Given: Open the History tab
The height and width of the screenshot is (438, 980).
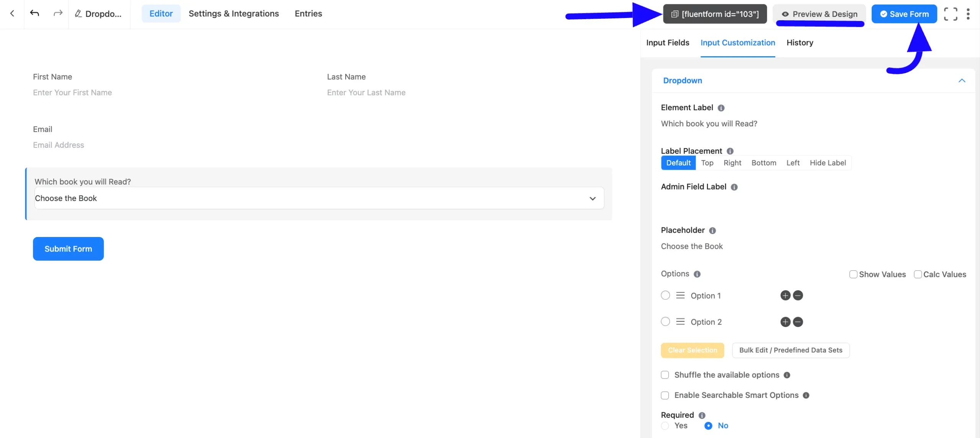Looking at the screenshot, I should click(800, 43).
